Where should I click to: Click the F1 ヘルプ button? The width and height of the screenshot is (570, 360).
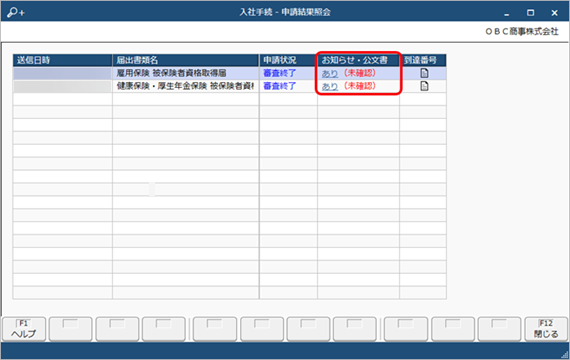[24, 329]
